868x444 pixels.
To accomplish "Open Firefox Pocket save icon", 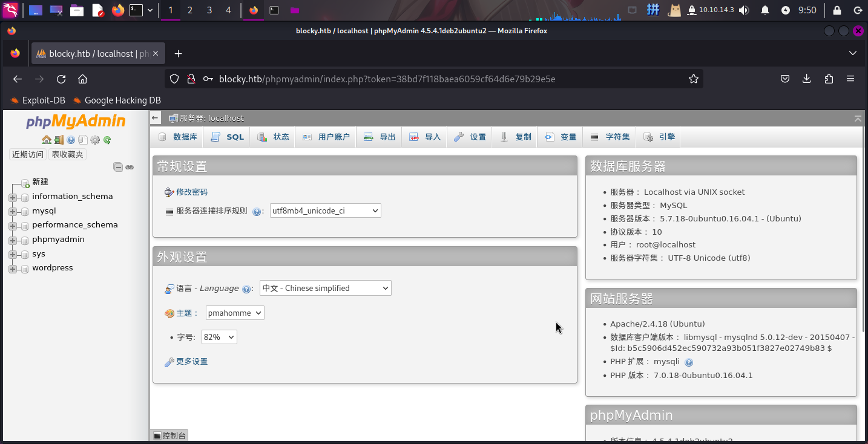I will coord(784,79).
